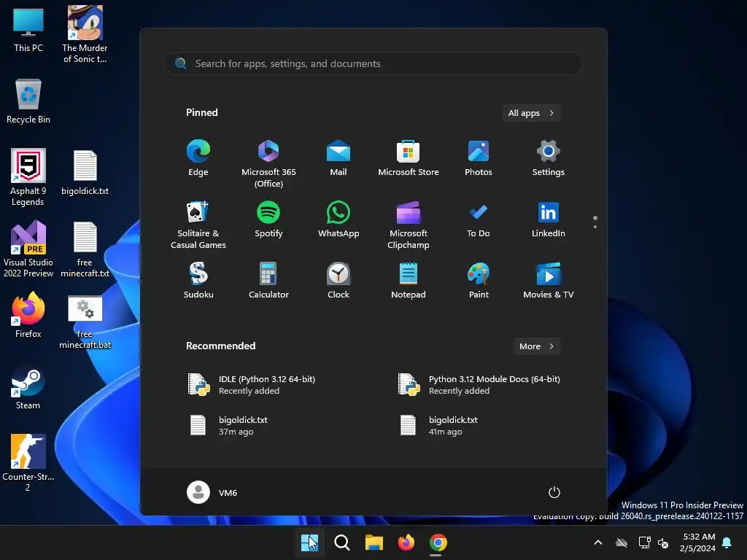Screen dimensions: 747x560
Task: Click the OneDrive cloud tray icon
Action: [622, 542]
